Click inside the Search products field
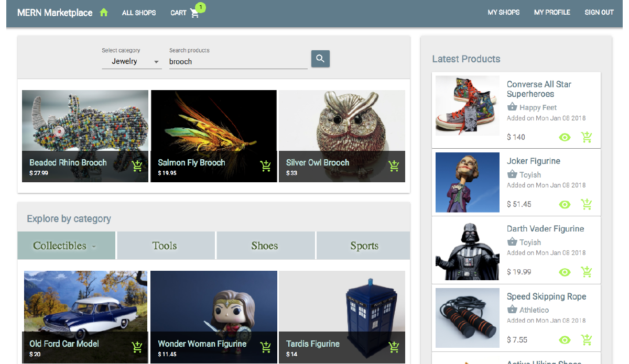Screen dimensions: 629x364 [236, 61]
